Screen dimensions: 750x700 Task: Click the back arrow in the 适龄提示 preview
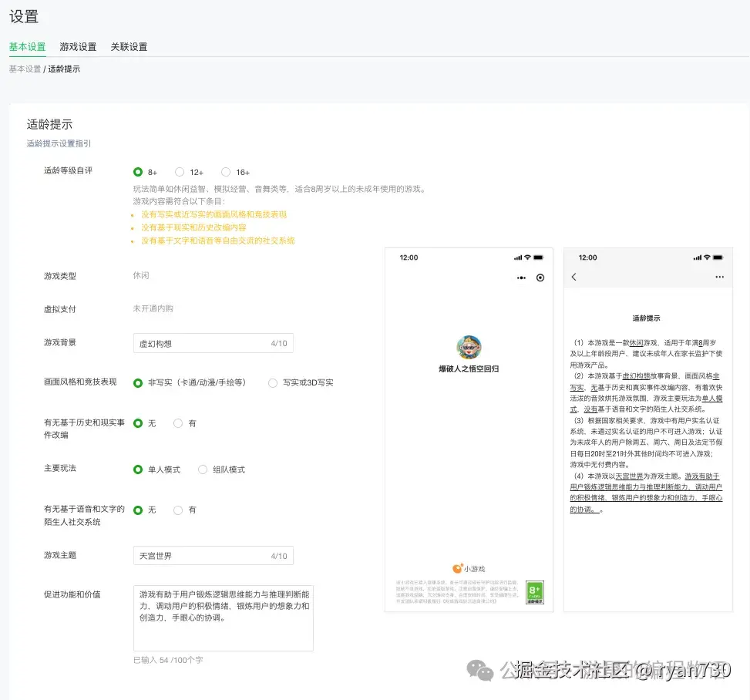coord(573,276)
